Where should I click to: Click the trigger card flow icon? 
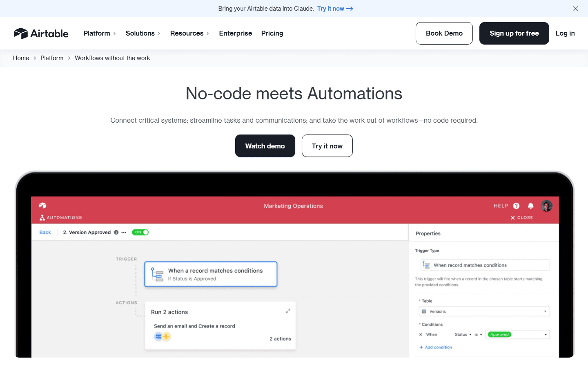(157, 274)
